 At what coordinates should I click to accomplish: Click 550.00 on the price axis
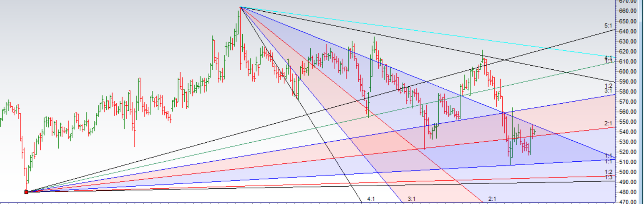click(x=628, y=122)
